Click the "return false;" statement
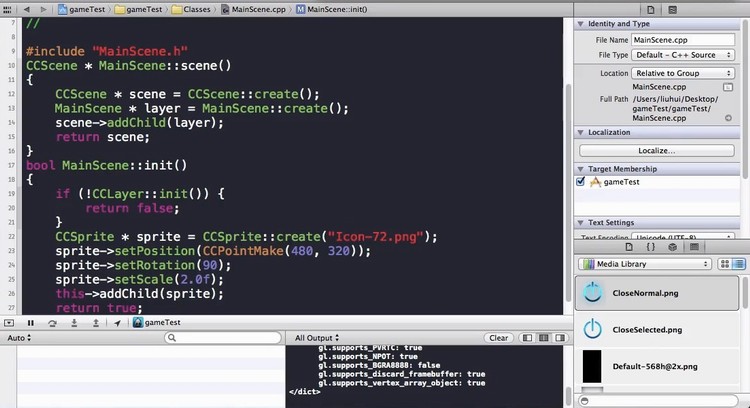Viewport: 750px width, 408px height. 132,208
